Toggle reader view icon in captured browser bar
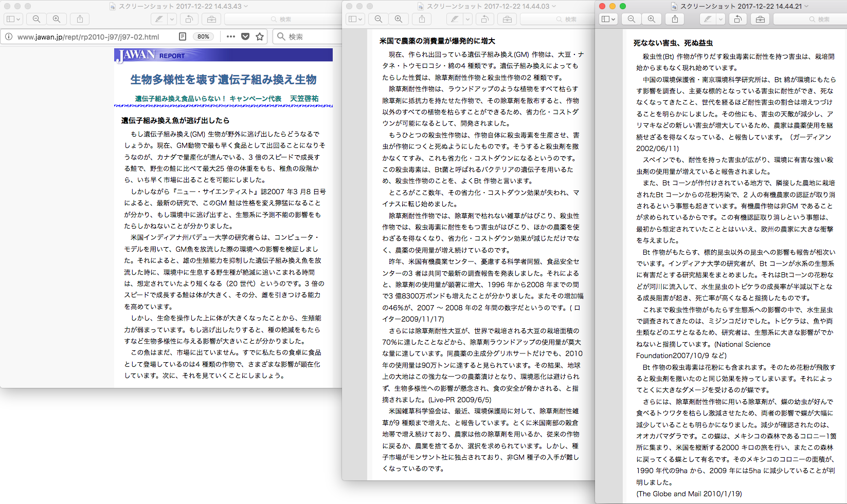The width and height of the screenshot is (847, 504). pyautogui.click(x=183, y=36)
